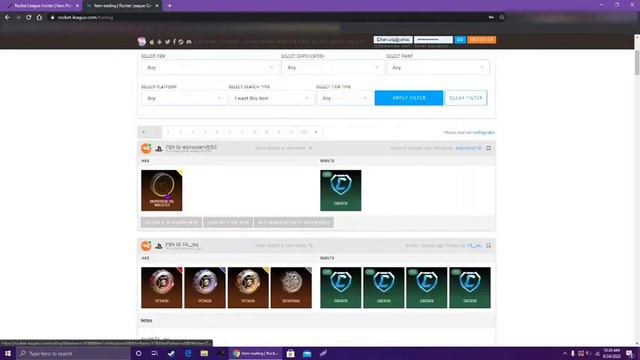Image resolution: width=640 pixels, height=360 pixels.
Task: Select the fourth wheel item in FA trade
Action: (291, 288)
